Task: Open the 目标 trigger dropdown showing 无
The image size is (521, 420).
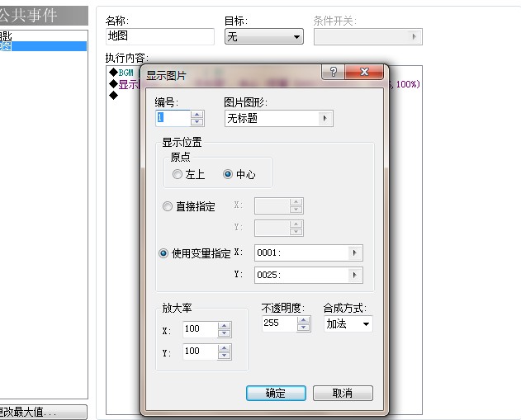Action: point(264,36)
